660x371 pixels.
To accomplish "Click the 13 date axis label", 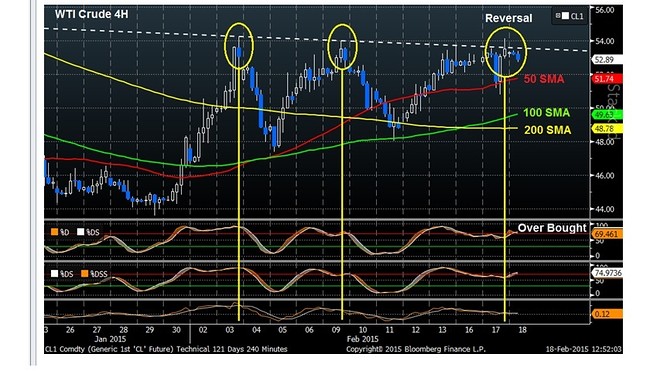I will click(x=442, y=330).
